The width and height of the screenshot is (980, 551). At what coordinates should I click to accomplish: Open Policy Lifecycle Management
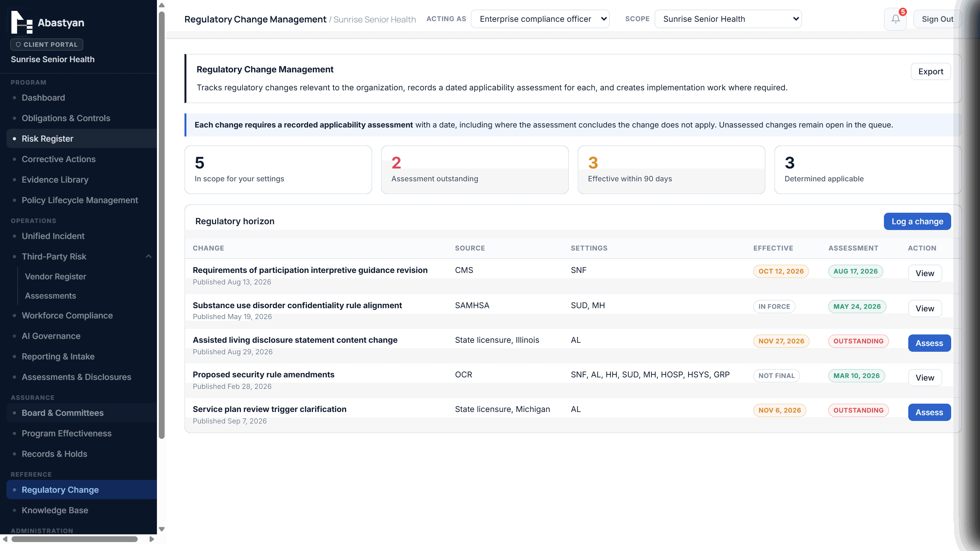pos(81,200)
